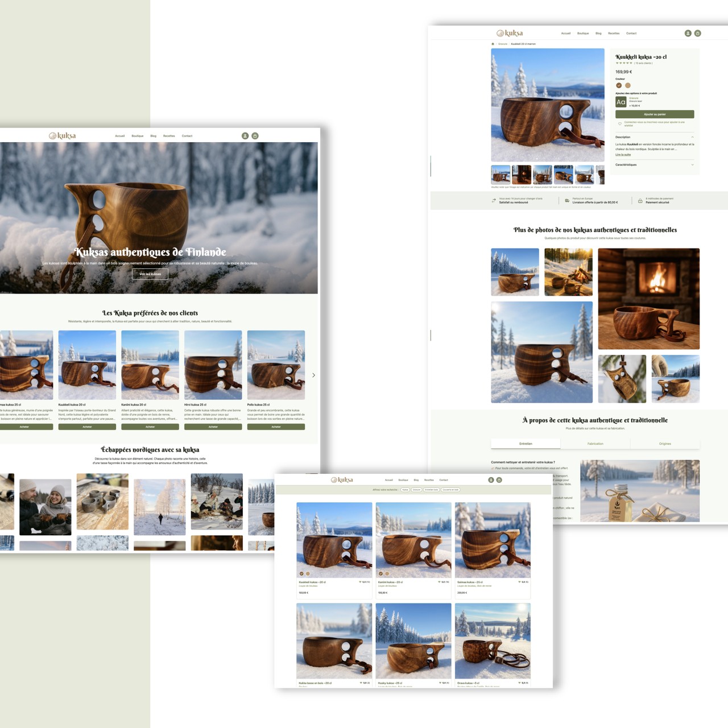Image resolution: width=728 pixels, height=728 pixels.
Task: Collapse the Description section chevron
Action: [692, 137]
